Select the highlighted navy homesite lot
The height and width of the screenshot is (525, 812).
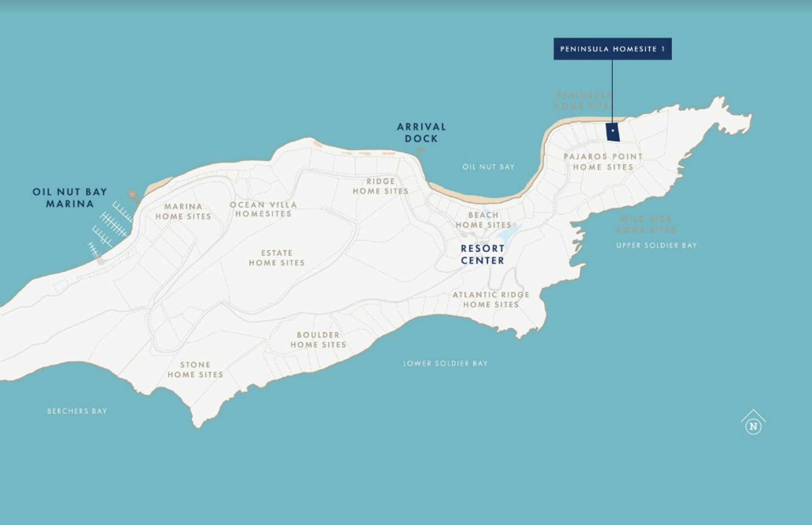click(x=613, y=132)
